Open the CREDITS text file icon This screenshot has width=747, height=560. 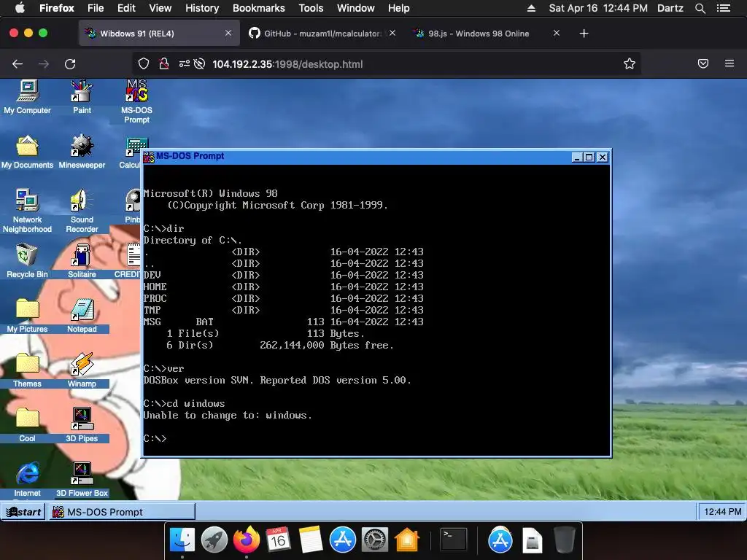[x=128, y=260]
